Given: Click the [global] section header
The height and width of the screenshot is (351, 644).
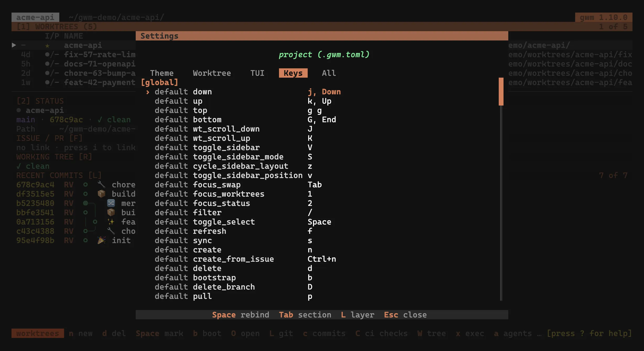Looking at the screenshot, I should (x=159, y=83).
